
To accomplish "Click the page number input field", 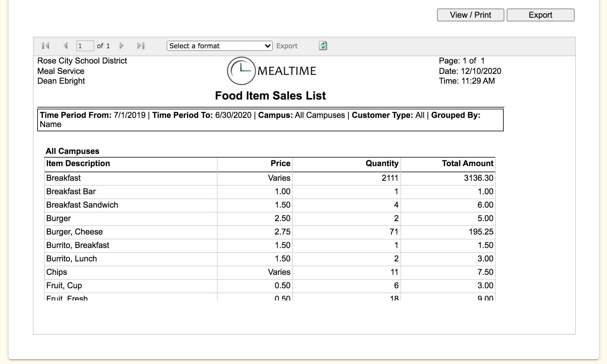I will coord(85,46).
